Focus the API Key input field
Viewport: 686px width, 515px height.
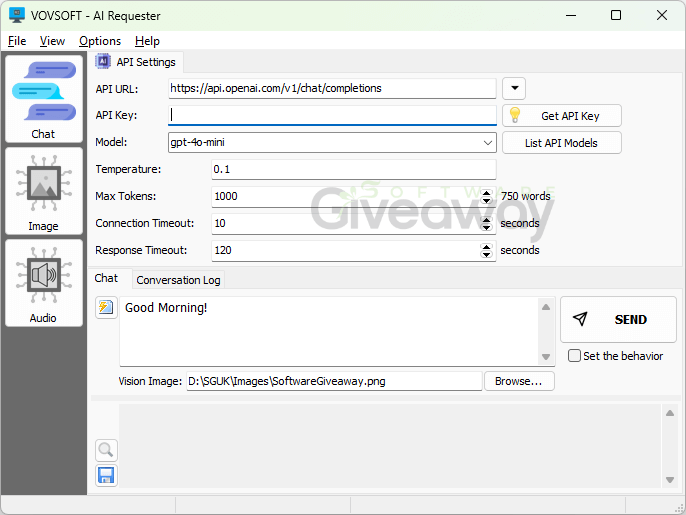tap(332, 115)
